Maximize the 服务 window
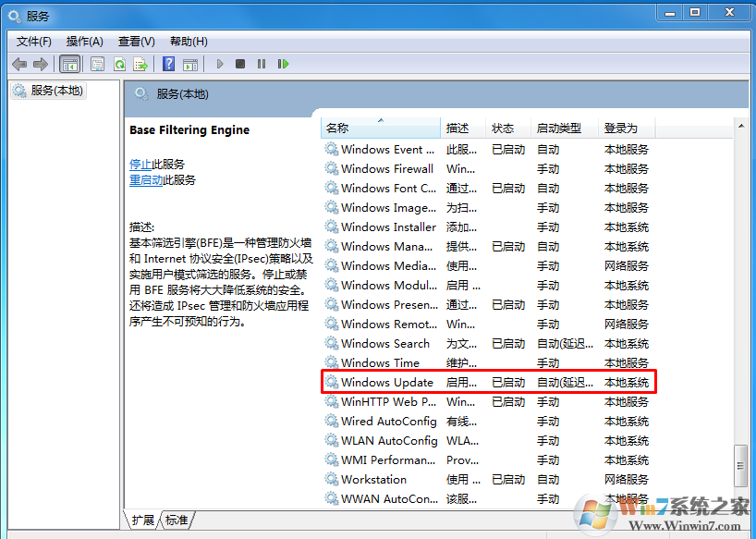Image resolution: width=756 pixels, height=539 pixels. (695, 13)
